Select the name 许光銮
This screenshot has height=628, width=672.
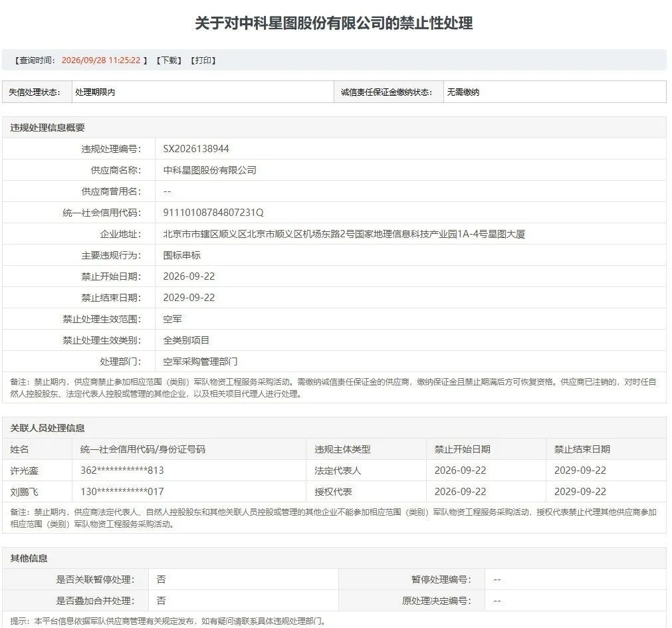pos(24,471)
